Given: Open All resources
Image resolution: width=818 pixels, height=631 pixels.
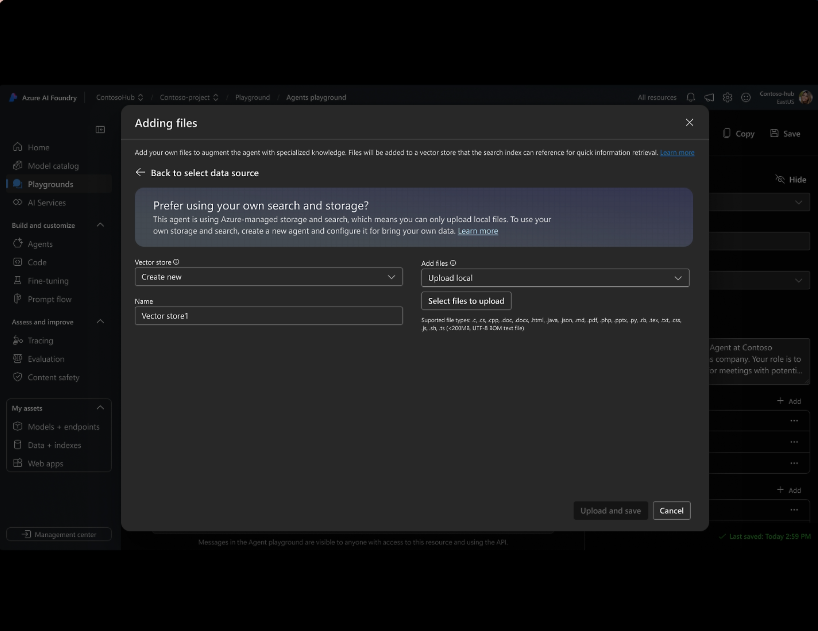Looking at the screenshot, I should click(657, 98).
